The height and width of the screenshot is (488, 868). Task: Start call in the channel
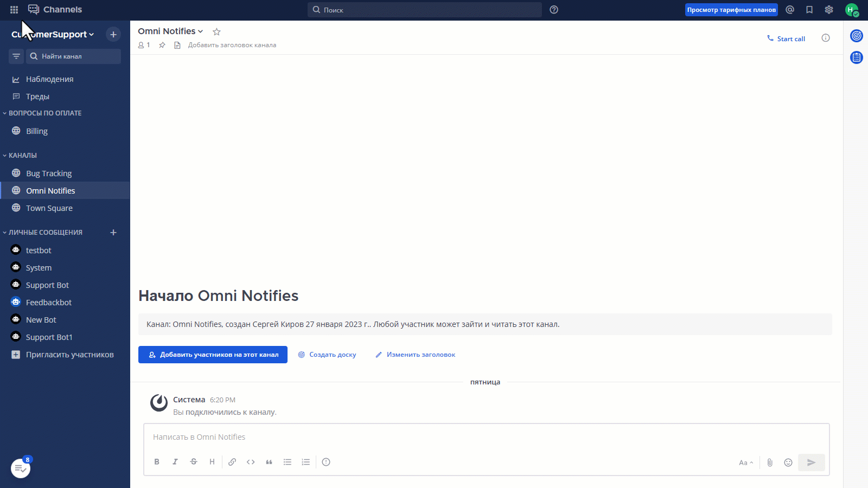786,38
